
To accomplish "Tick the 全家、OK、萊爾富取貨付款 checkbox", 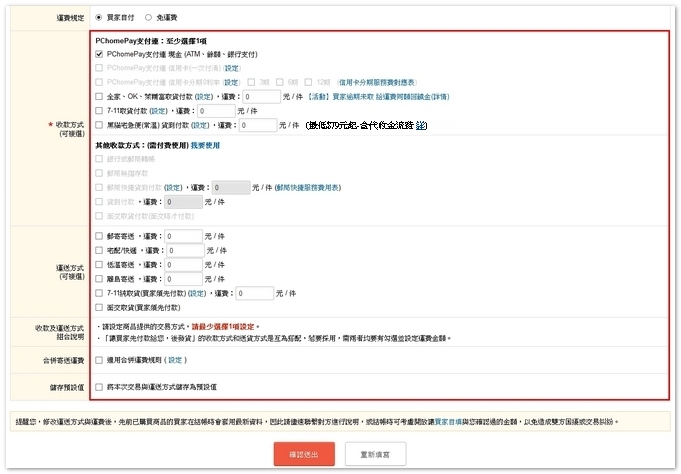I will click(x=99, y=97).
